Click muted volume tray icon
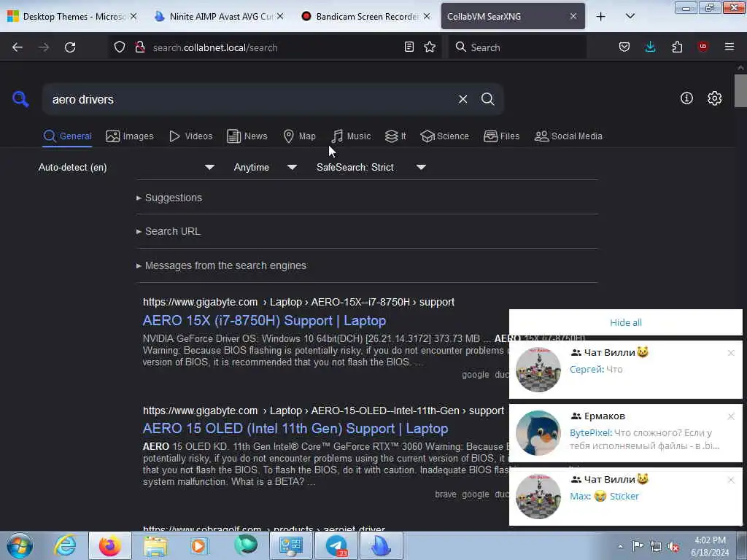Screen dimensions: 747x560 [673, 546]
